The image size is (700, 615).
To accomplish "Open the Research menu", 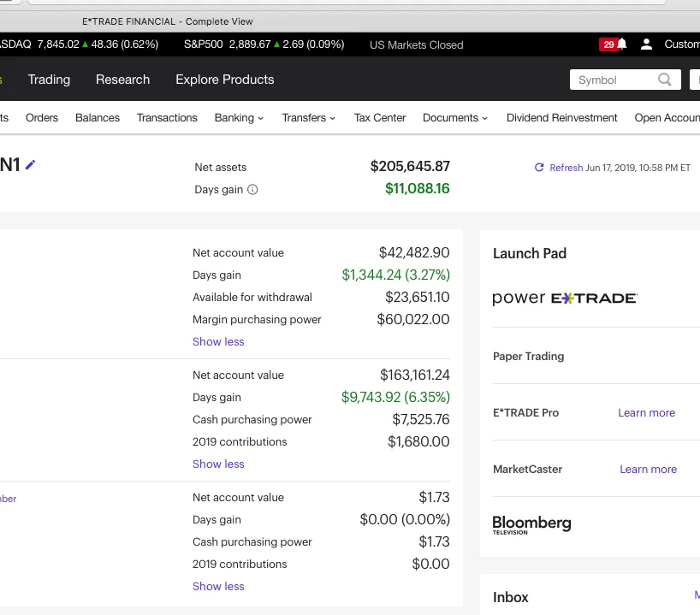I will pos(122,80).
